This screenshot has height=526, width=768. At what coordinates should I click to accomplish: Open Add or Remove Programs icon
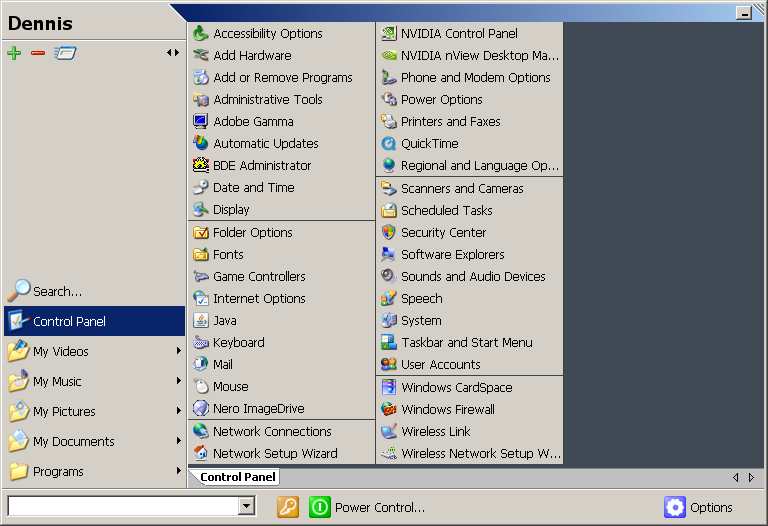200,77
